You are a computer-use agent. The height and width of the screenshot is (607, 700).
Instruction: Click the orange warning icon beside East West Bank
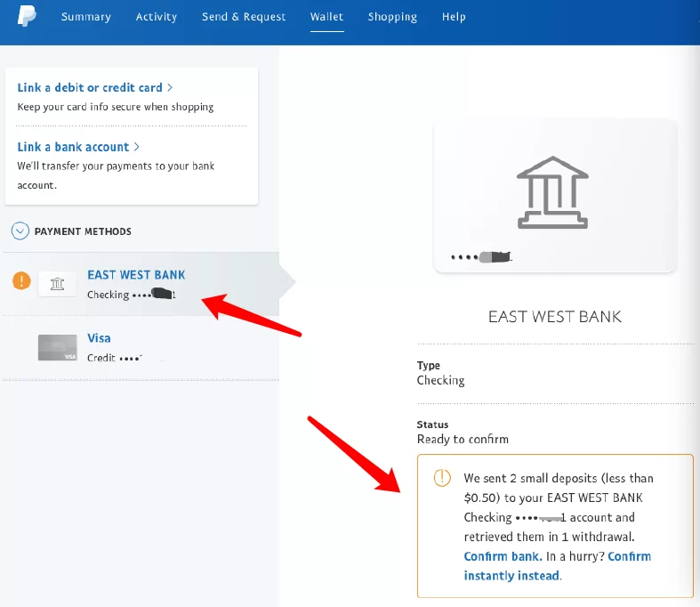[x=21, y=281]
